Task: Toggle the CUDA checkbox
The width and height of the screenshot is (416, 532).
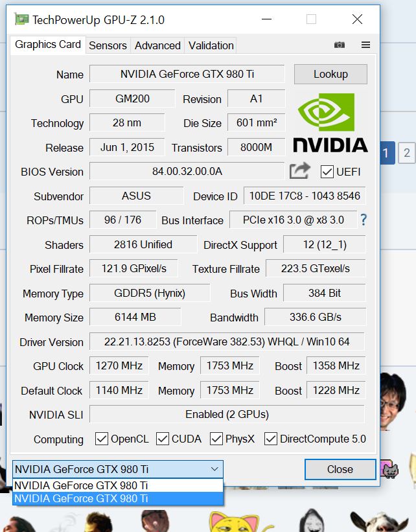Action: 163,439
